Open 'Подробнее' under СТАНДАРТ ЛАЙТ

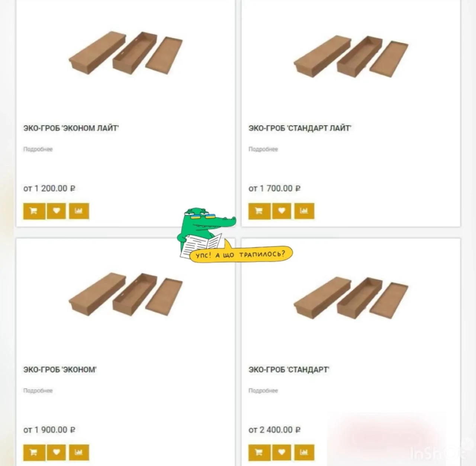click(x=263, y=149)
